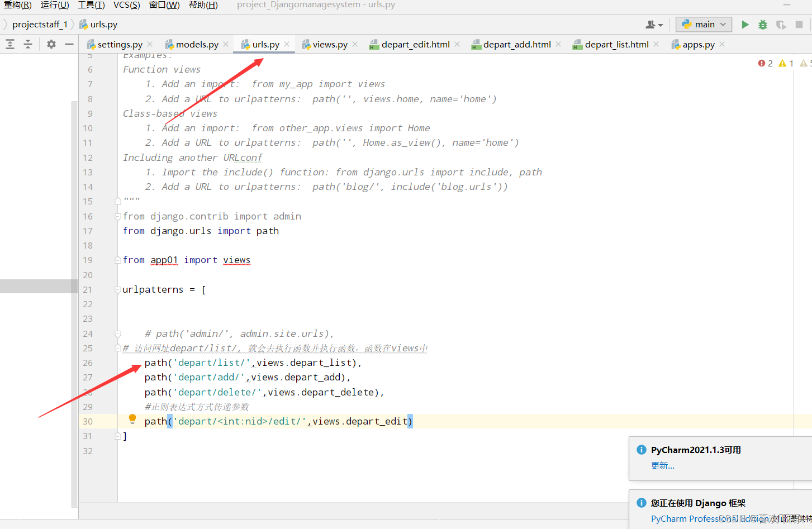This screenshot has width=812, height=529.
Task: Click the info icon of the PyCharm2021.1.3 notification
Action: [642, 450]
